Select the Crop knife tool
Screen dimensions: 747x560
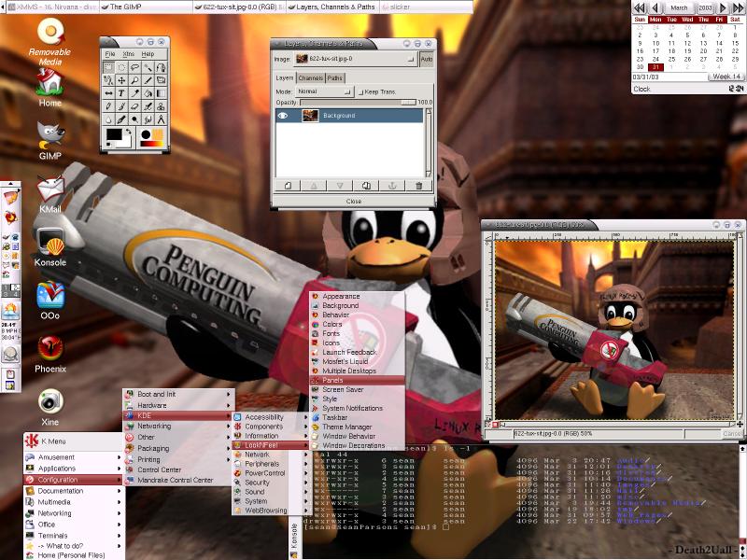tap(148, 80)
